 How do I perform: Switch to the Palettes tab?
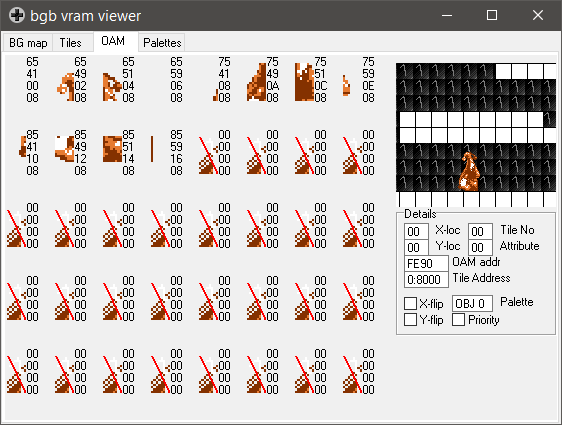[x=162, y=43]
